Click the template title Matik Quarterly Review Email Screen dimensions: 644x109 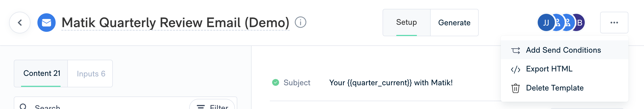(175, 23)
